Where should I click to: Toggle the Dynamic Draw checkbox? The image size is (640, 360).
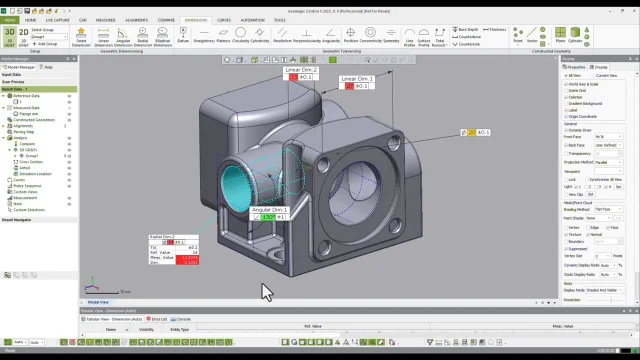(566, 130)
